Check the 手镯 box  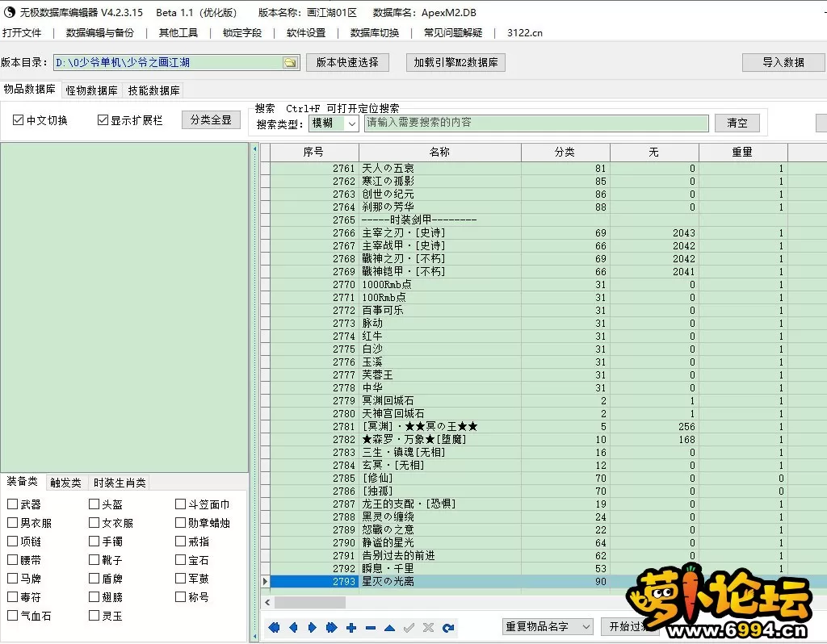(94, 542)
